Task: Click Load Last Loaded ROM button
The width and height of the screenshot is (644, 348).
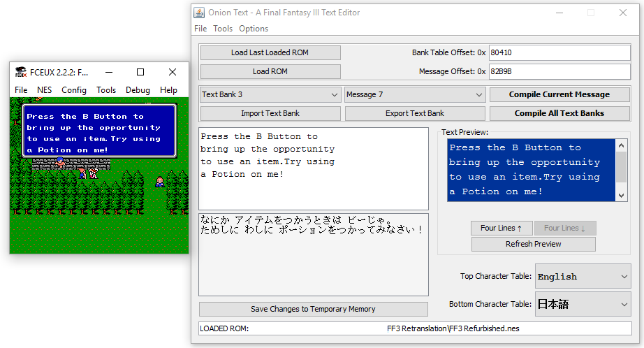Action: point(270,52)
